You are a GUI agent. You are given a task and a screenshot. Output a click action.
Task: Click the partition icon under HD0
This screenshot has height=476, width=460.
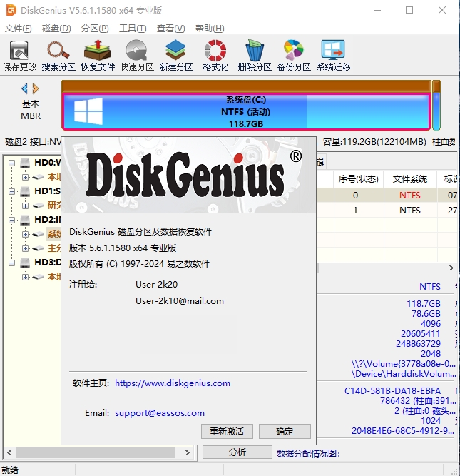(x=39, y=177)
